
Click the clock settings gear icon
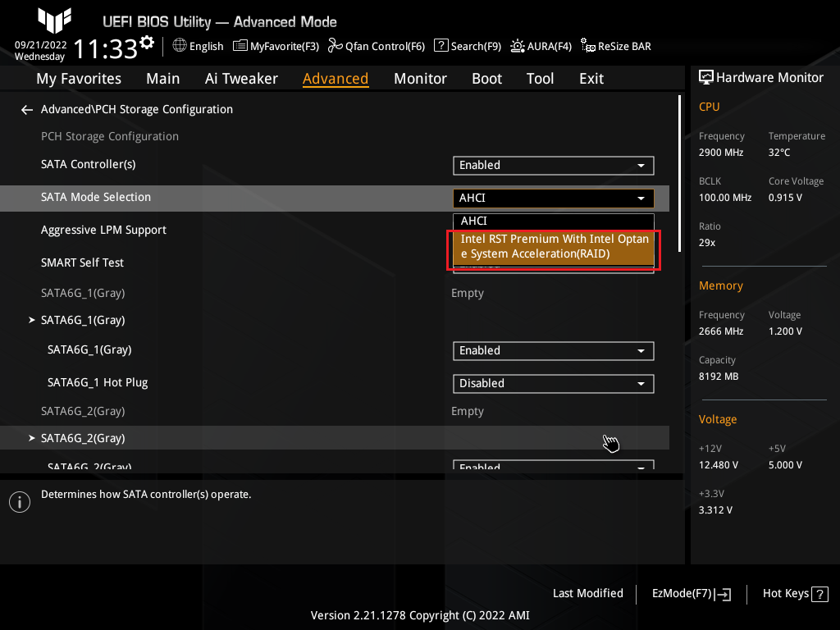146,43
